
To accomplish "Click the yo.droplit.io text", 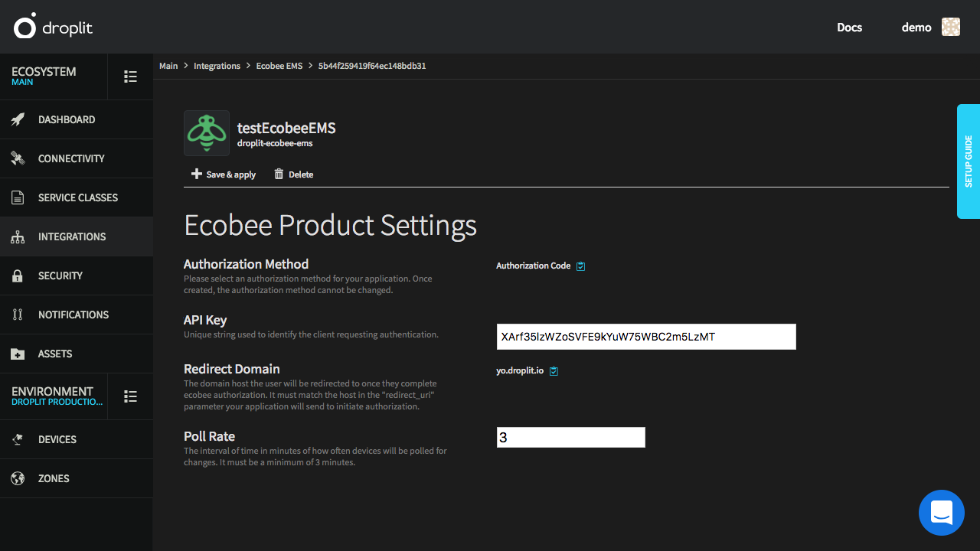I will pos(520,370).
